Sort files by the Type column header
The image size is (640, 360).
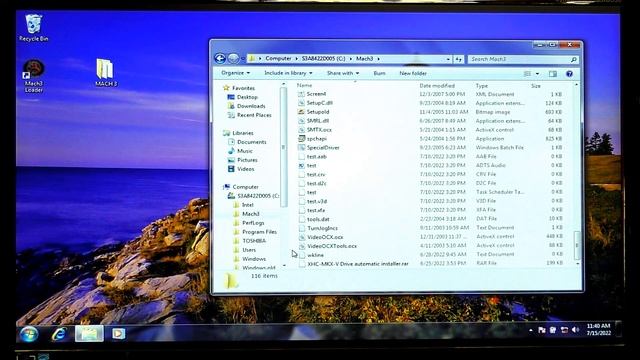click(x=482, y=86)
